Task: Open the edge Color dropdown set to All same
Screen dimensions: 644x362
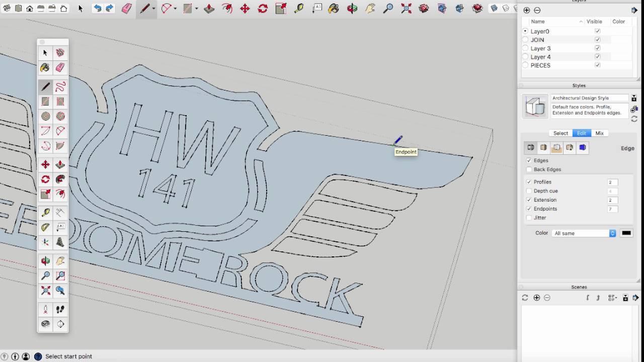Action: [x=583, y=233]
